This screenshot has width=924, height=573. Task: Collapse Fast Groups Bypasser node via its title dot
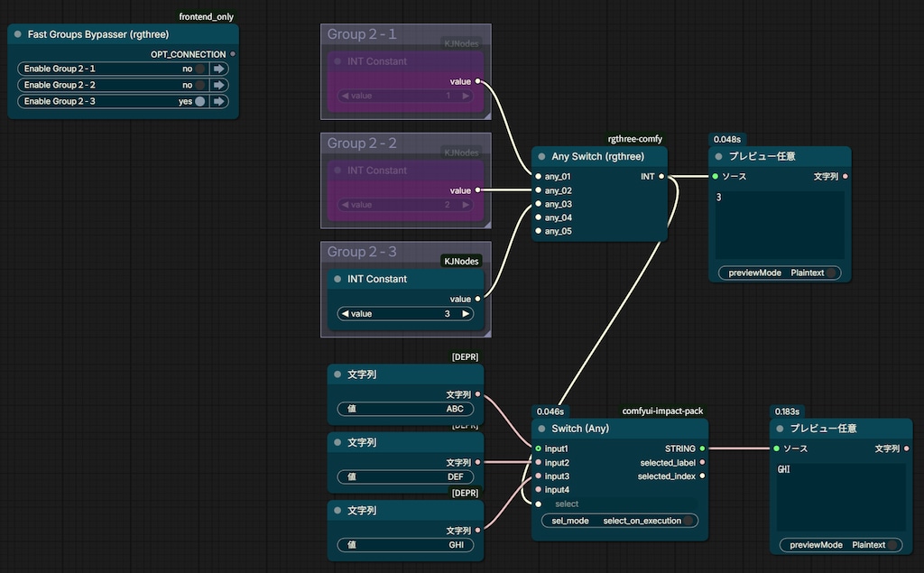(x=18, y=34)
